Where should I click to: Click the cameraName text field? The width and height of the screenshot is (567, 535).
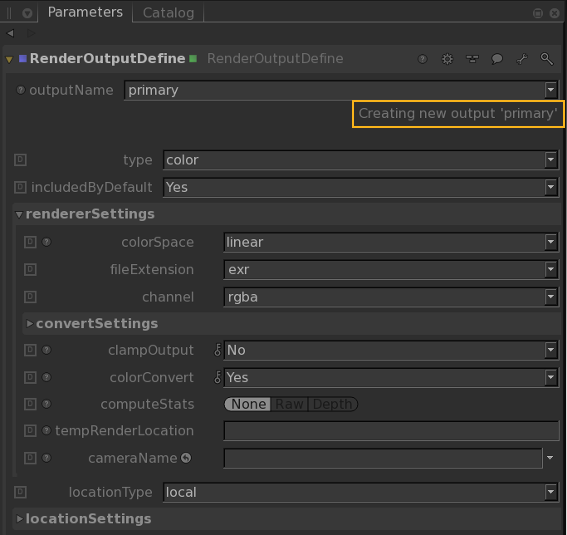[x=383, y=458]
